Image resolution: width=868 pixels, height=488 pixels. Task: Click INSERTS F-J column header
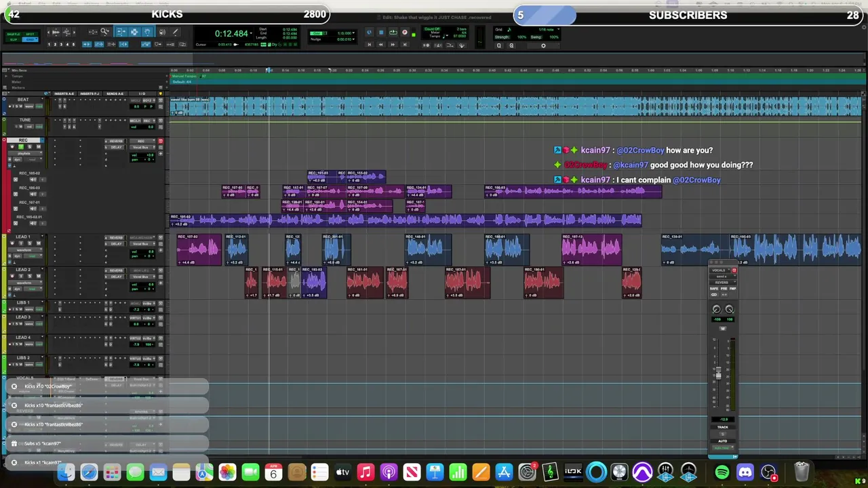[90, 94]
